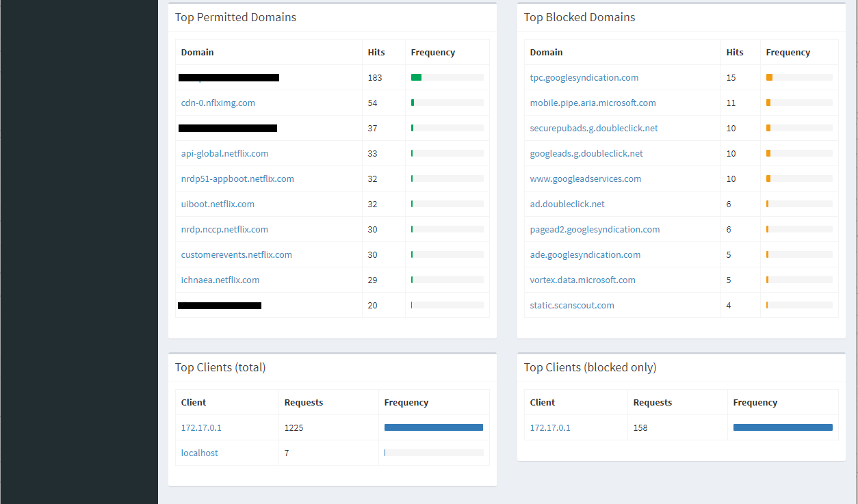Select pagead2.googlesyndication.com link
Viewport: 858px width, 504px height.
point(595,229)
